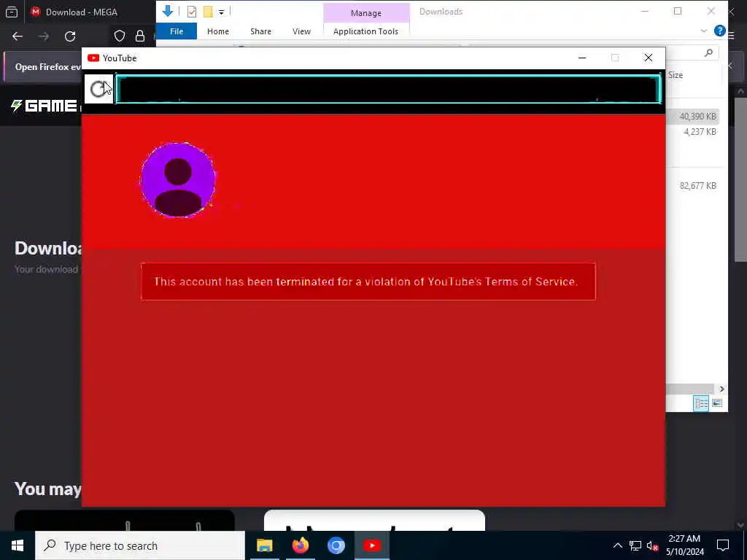Go forward in the Firefox browser
The image size is (747, 560).
click(x=44, y=36)
